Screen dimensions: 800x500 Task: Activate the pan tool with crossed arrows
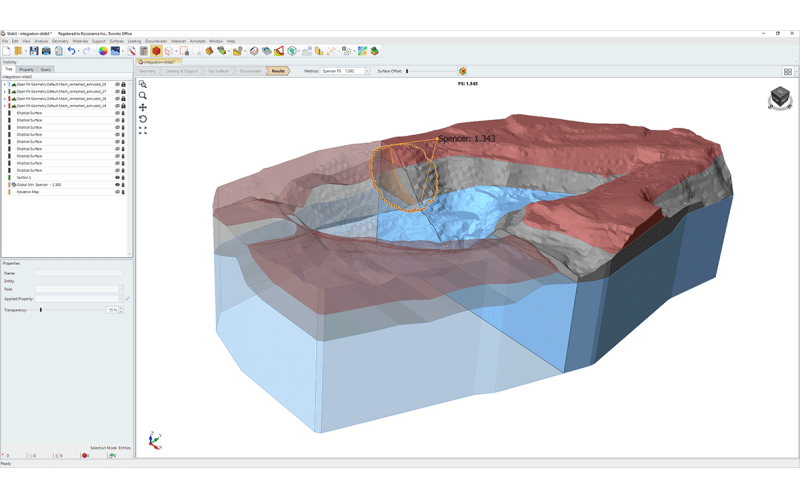143,107
